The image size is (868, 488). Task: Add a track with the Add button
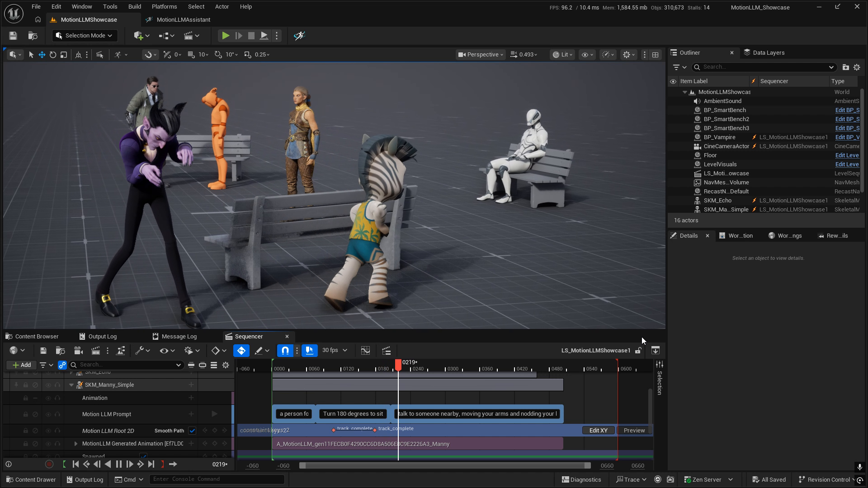pos(22,365)
